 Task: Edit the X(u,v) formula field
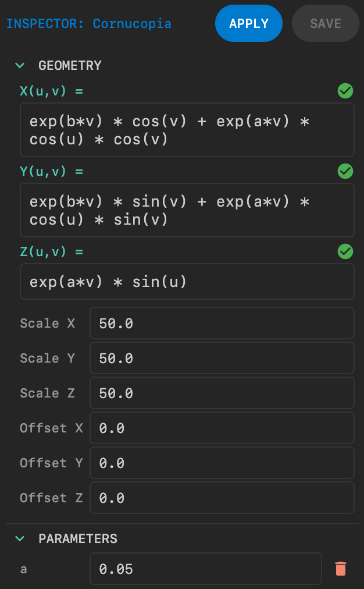pyautogui.click(x=187, y=130)
